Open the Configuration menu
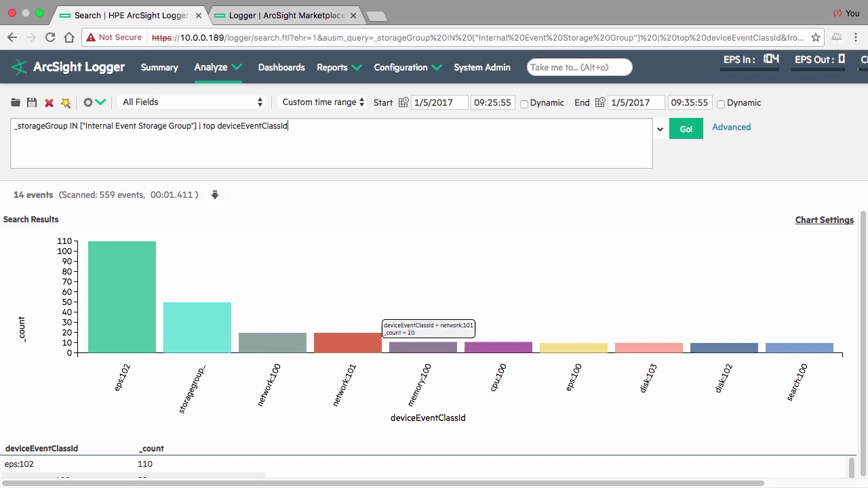This screenshot has width=868, height=488. pyautogui.click(x=408, y=67)
